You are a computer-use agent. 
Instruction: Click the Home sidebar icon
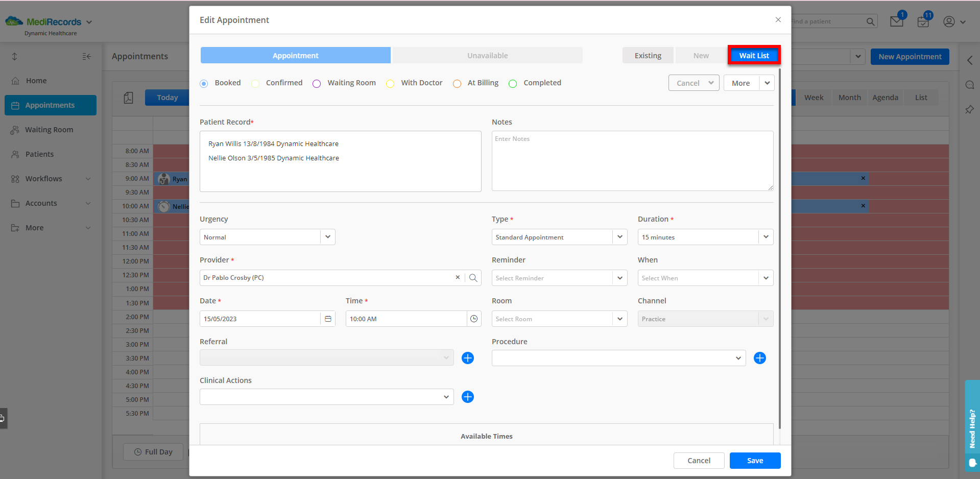[x=15, y=81]
